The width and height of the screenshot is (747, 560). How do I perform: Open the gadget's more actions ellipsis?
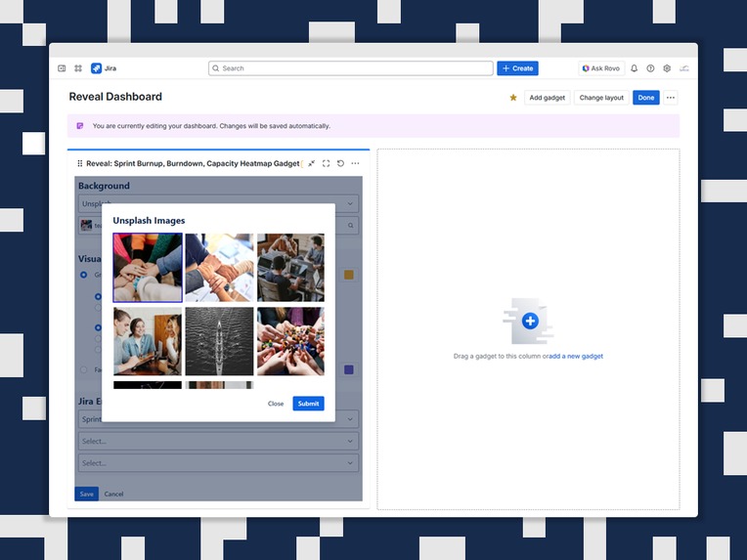pyautogui.click(x=355, y=163)
